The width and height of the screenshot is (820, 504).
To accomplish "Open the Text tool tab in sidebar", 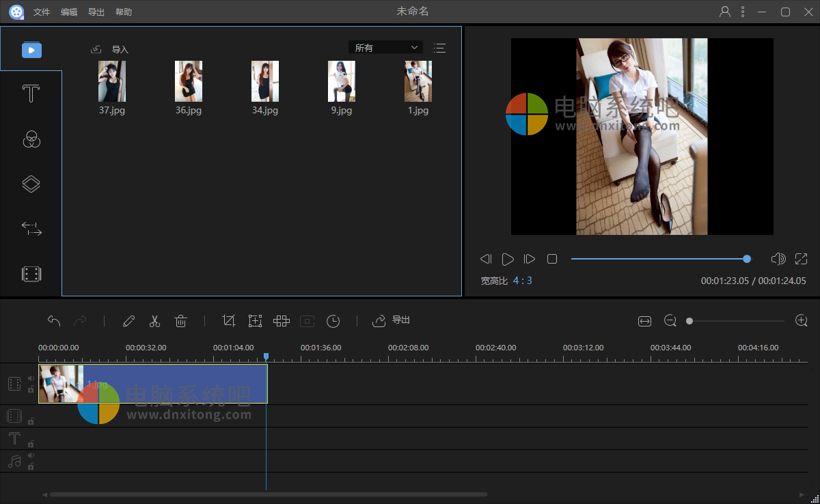I will [31, 94].
